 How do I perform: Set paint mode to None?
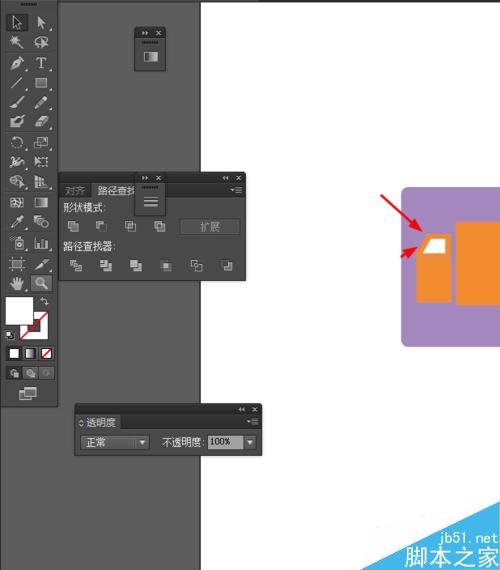[x=46, y=353]
